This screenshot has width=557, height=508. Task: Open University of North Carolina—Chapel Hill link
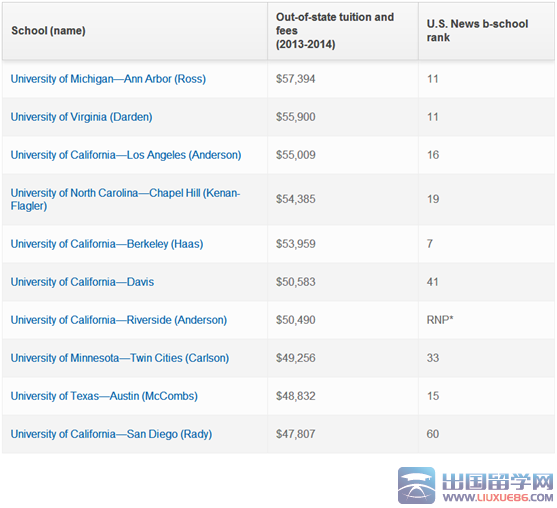tap(125, 199)
